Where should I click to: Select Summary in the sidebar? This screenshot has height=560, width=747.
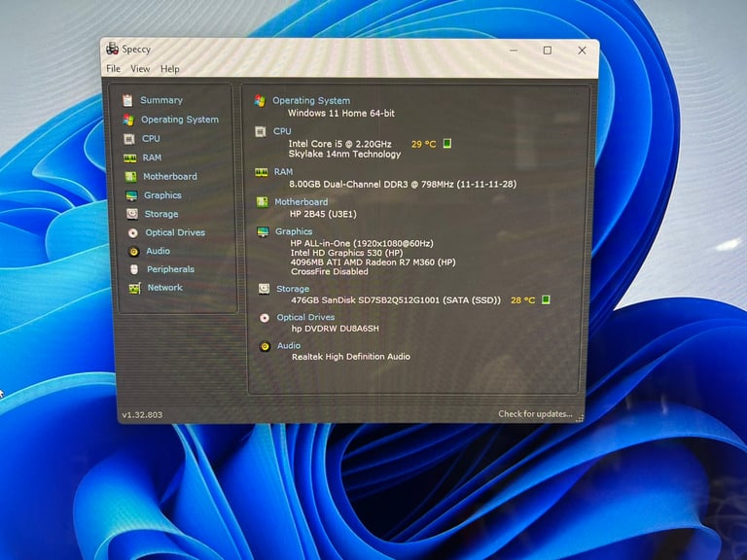pos(161,100)
